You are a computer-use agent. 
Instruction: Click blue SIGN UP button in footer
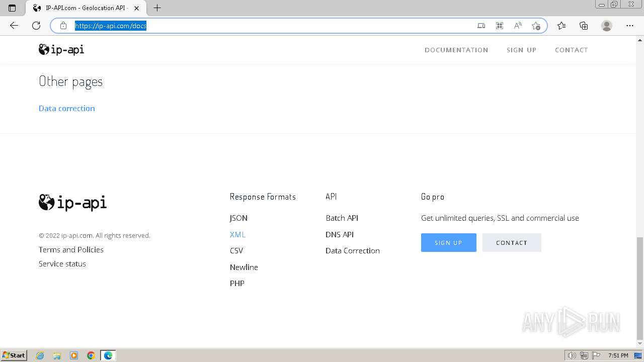(x=449, y=242)
